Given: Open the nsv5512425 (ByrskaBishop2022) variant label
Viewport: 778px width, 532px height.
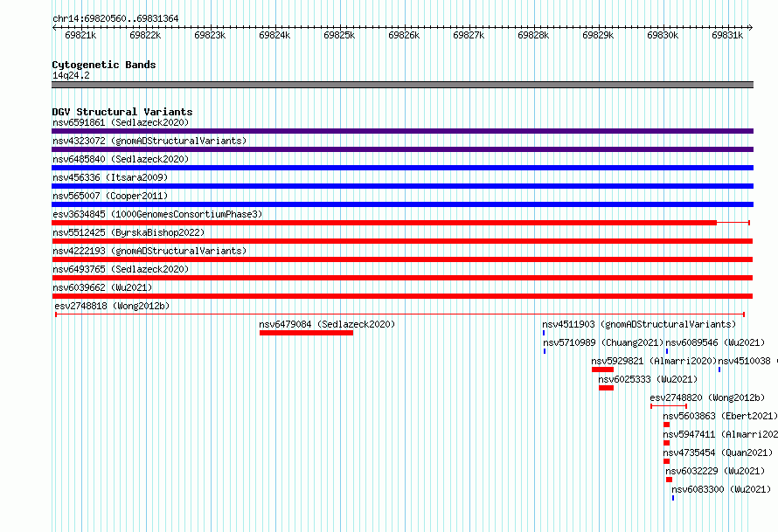Looking at the screenshot, I should coord(129,232).
